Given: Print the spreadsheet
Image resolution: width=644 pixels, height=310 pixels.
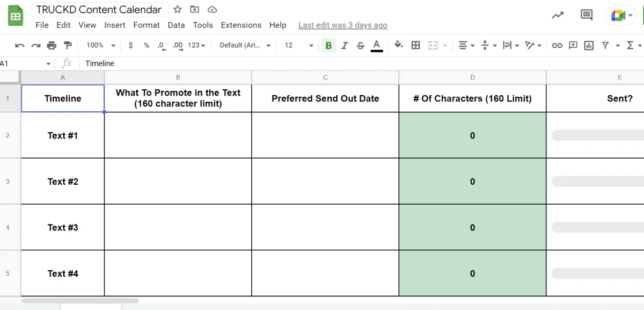Looking at the screenshot, I should (52, 45).
